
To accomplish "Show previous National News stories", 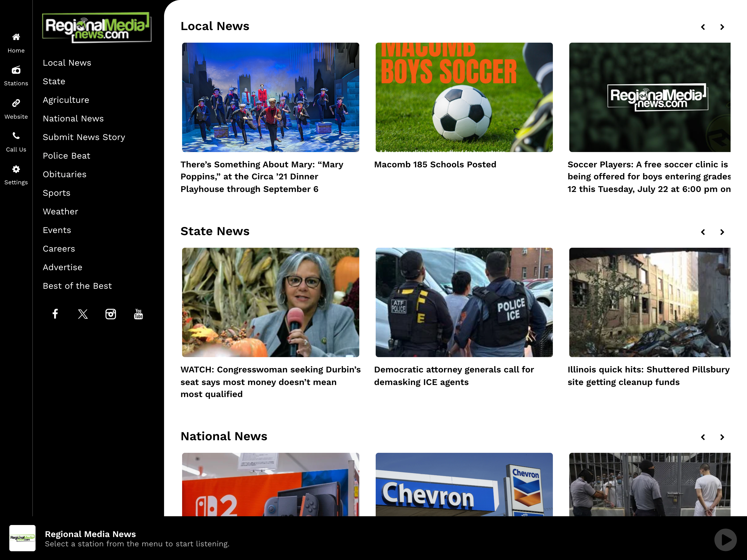I will tap(703, 437).
